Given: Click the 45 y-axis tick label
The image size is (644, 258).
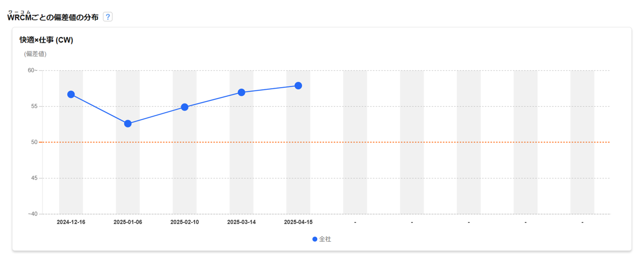Looking at the screenshot, I should tap(34, 178).
